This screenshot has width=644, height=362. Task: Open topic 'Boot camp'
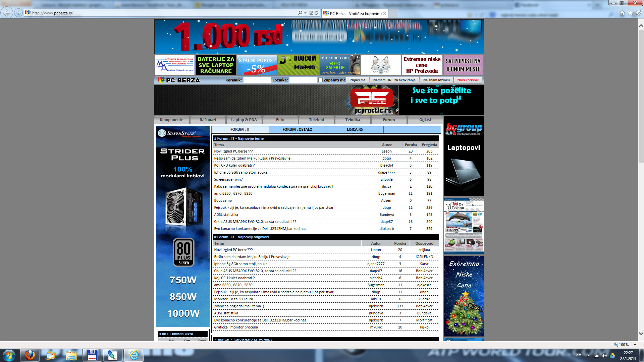223,201
